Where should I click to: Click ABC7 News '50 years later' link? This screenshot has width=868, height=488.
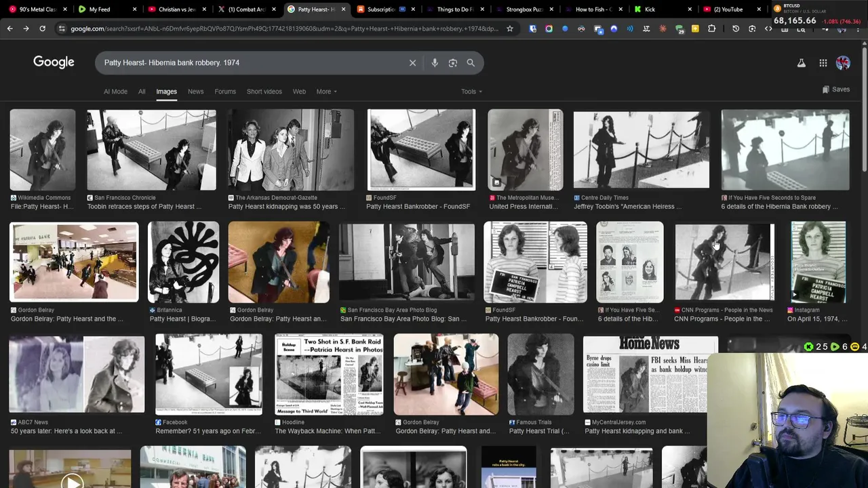click(x=66, y=431)
